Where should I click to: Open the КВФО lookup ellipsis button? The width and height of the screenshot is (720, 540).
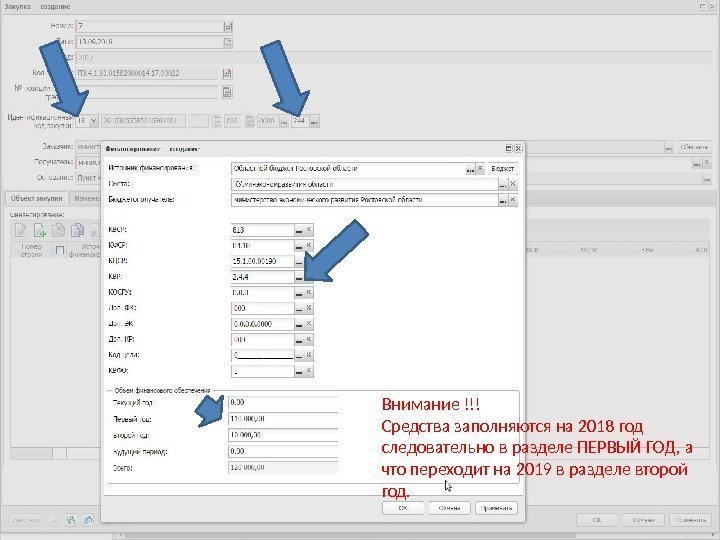299,371
